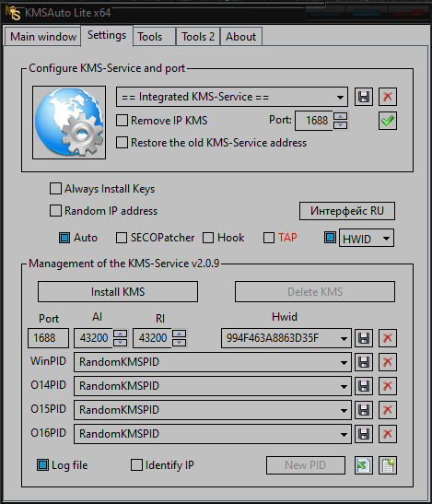
Task: Delete the O14PID value
Action: [387, 386]
